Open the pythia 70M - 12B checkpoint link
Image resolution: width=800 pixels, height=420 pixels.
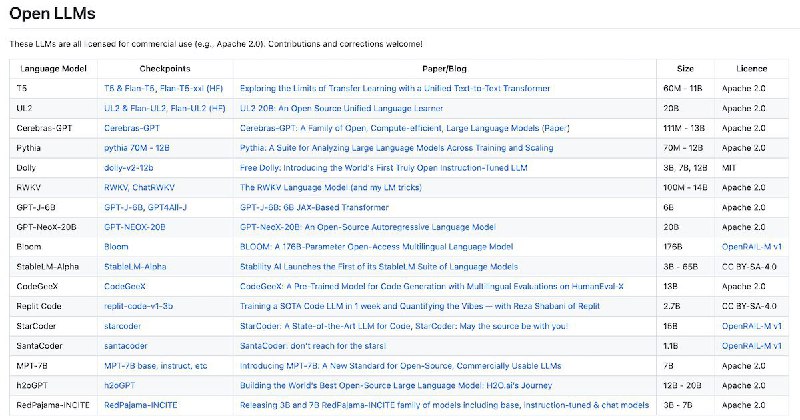[x=137, y=148]
